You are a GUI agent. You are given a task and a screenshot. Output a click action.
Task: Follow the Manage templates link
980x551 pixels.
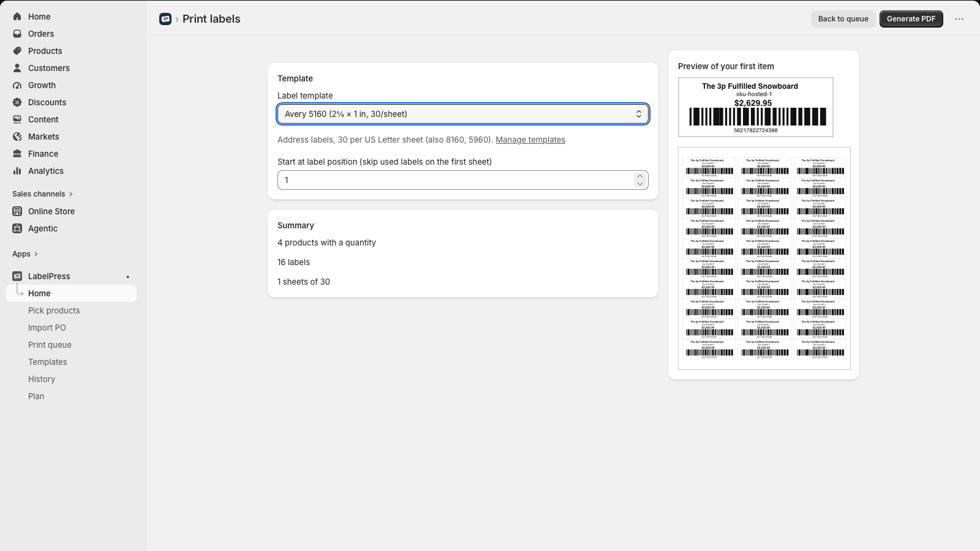pos(530,140)
